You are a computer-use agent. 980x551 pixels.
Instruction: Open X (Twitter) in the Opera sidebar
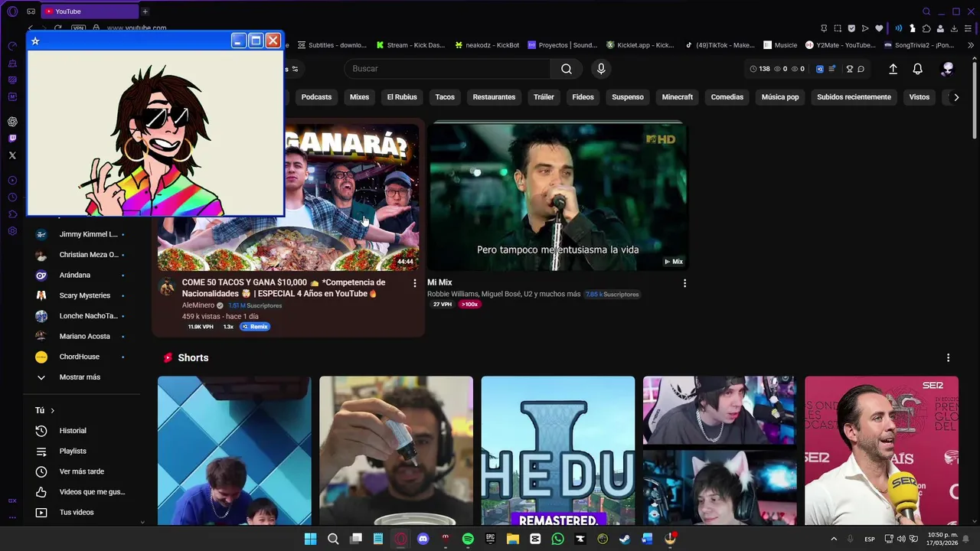pos(12,155)
